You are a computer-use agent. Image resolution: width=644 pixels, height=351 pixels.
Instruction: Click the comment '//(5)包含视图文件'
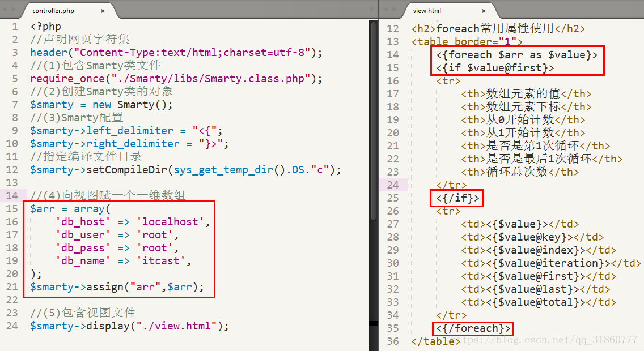[x=83, y=313]
